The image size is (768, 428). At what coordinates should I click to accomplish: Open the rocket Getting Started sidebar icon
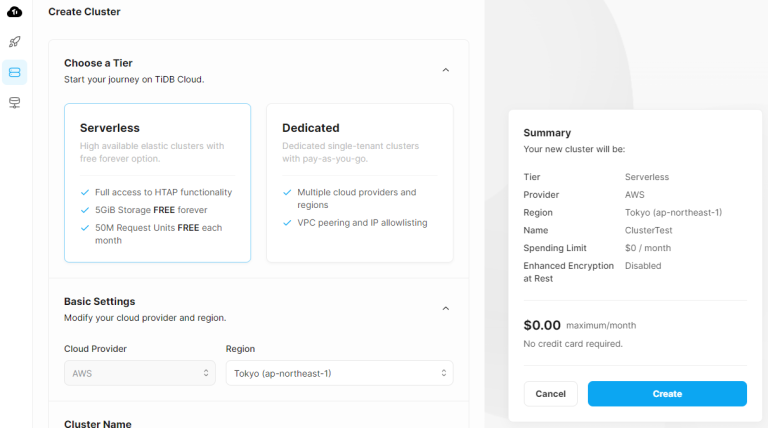coord(15,42)
